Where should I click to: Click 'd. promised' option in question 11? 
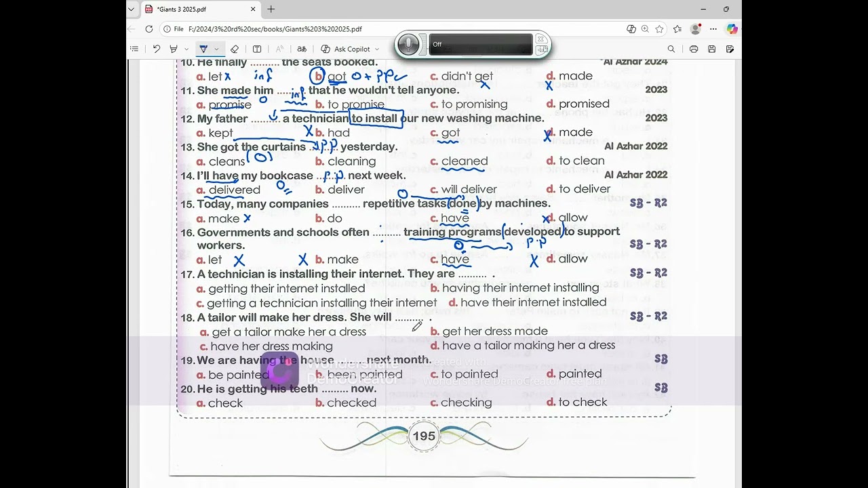578,104
